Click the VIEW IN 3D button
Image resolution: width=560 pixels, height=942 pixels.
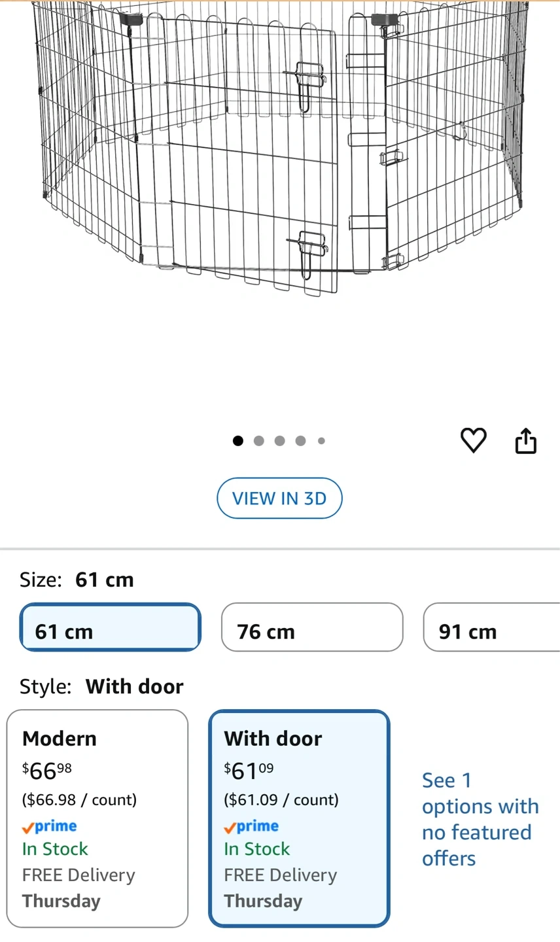point(279,498)
